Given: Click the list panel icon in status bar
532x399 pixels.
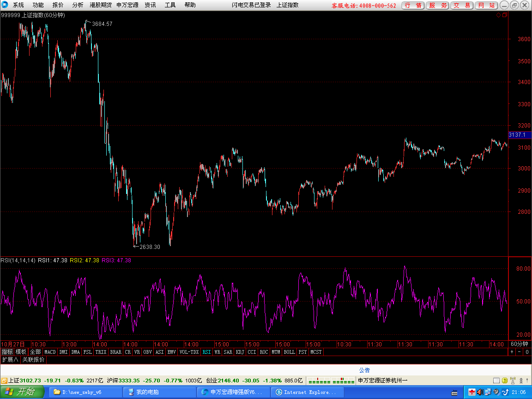Looking at the screenshot, I should click(496, 381).
